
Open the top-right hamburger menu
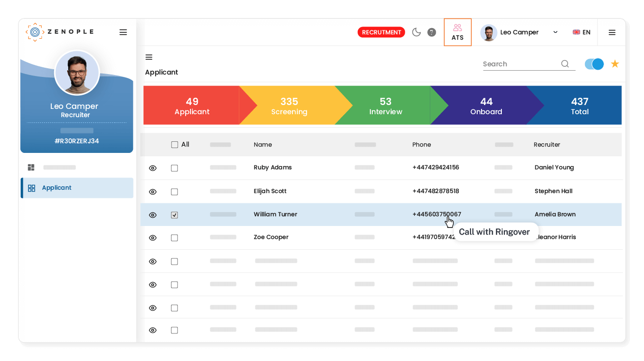click(x=612, y=32)
